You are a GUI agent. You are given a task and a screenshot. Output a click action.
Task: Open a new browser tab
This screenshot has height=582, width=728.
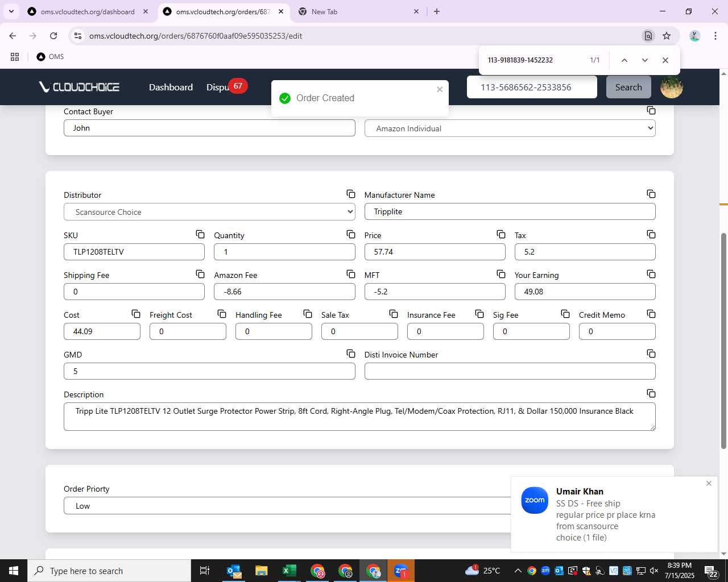(x=437, y=11)
